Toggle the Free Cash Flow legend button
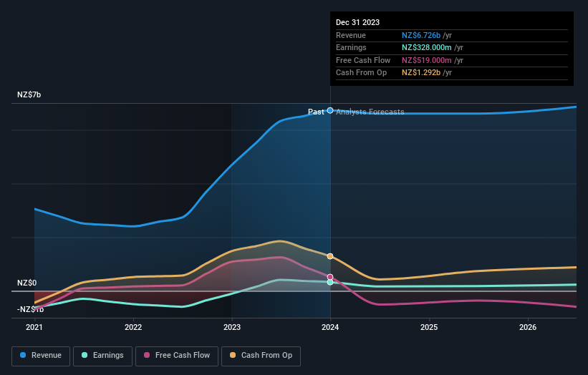Screen dimensions: 588x375 [177, 356]
